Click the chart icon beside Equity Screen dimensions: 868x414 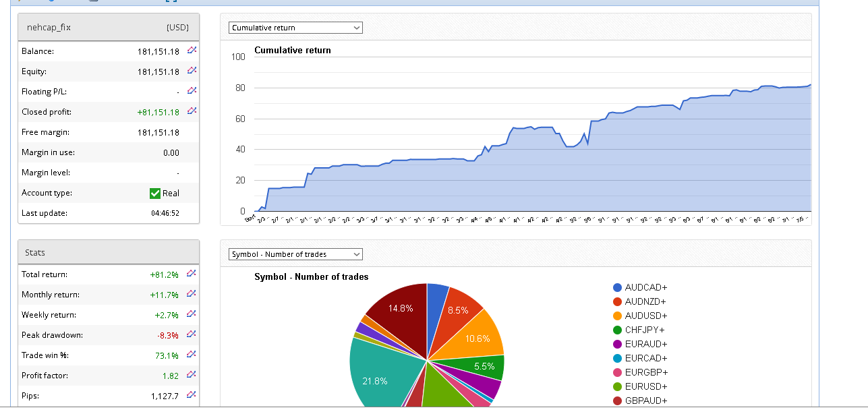(x=192, y=71)
